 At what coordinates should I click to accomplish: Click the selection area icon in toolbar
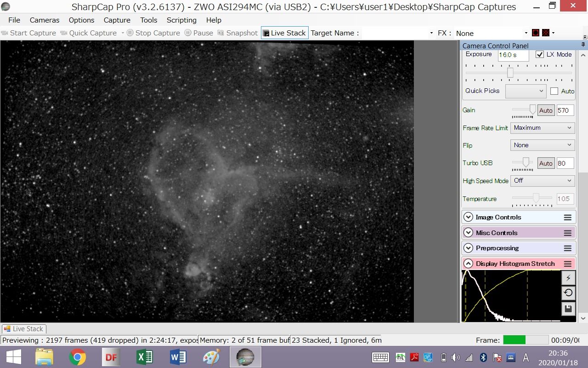(x=536, y=33)
